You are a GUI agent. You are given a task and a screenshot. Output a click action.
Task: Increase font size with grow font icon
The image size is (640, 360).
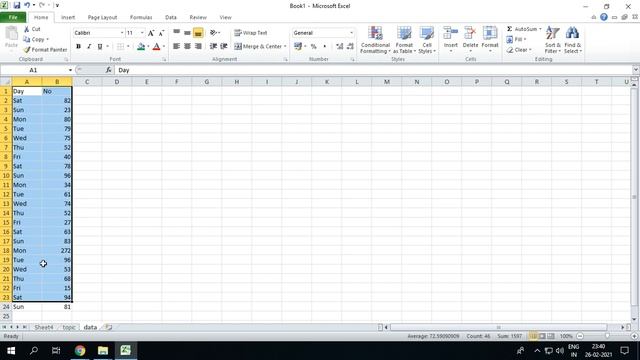tap(151, 33)
